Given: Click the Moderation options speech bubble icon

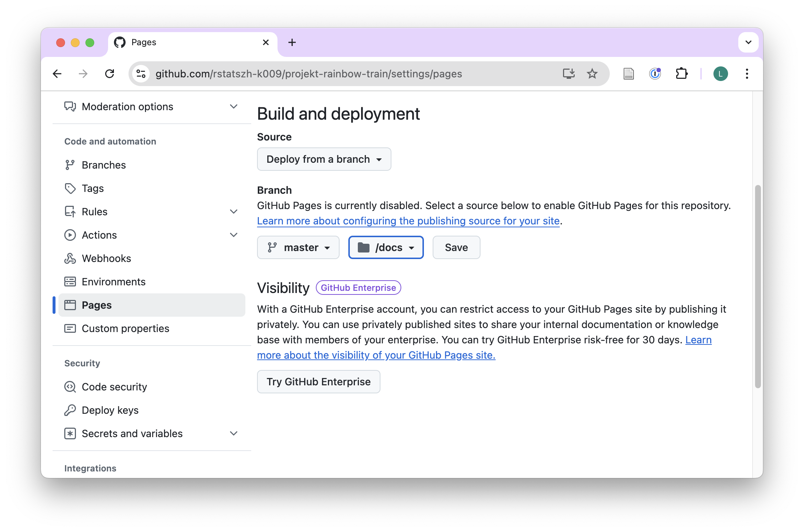Looking at the screenshot, I should click(x=70, y=107).
